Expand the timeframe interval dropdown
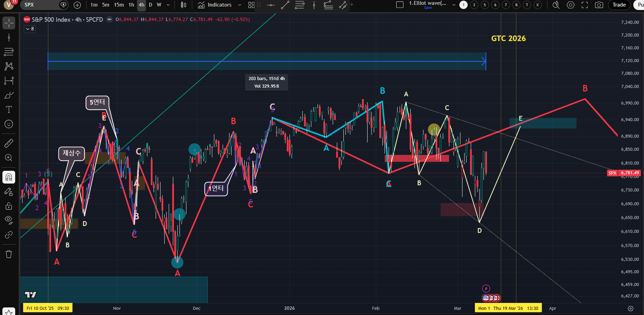 coord(168,5)
